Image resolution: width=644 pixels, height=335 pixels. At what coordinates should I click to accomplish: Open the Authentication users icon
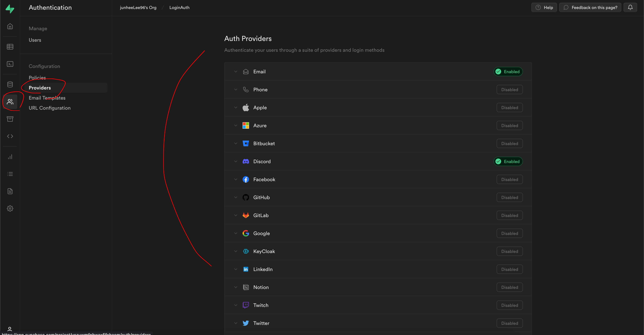pyautogui.click(x=10, y=102)
